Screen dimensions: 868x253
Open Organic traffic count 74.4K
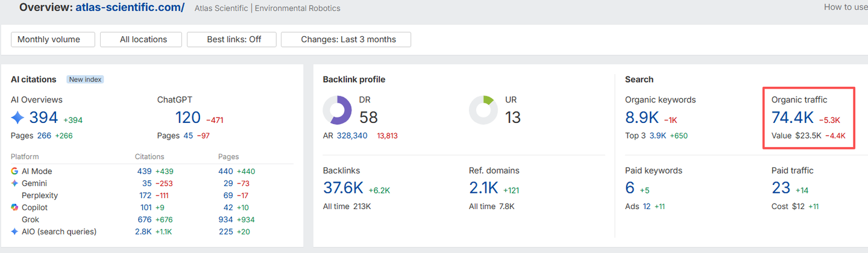(x=793, y=117)
